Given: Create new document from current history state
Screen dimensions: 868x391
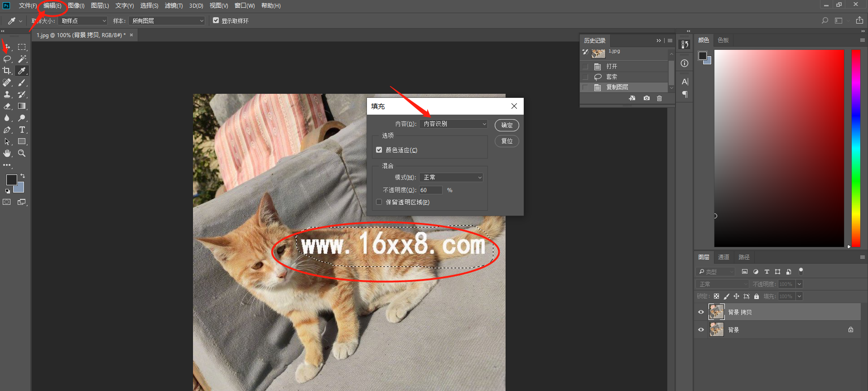Looking at the screenshot, I should coord(632,98).
